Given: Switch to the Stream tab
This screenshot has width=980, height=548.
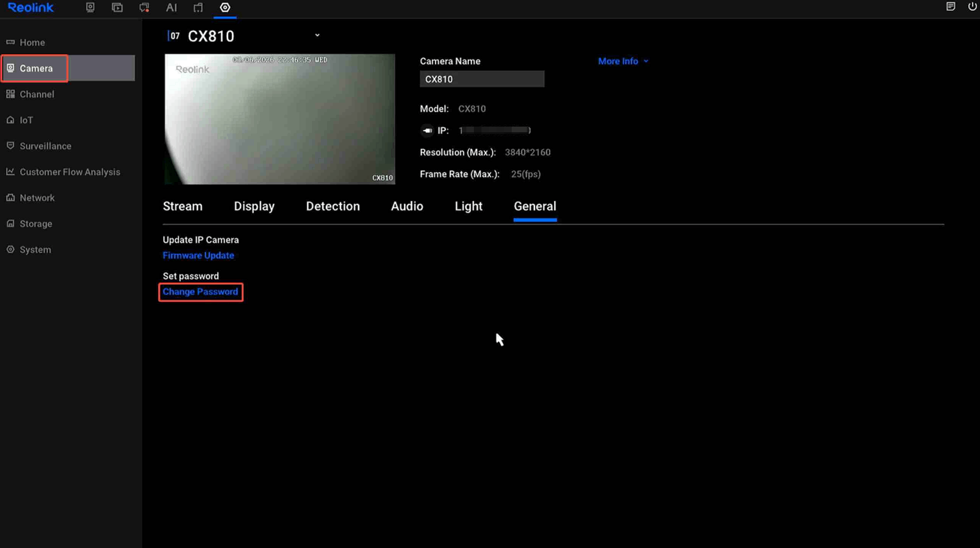Looking at the screenshot, I should tap(183, 206).
